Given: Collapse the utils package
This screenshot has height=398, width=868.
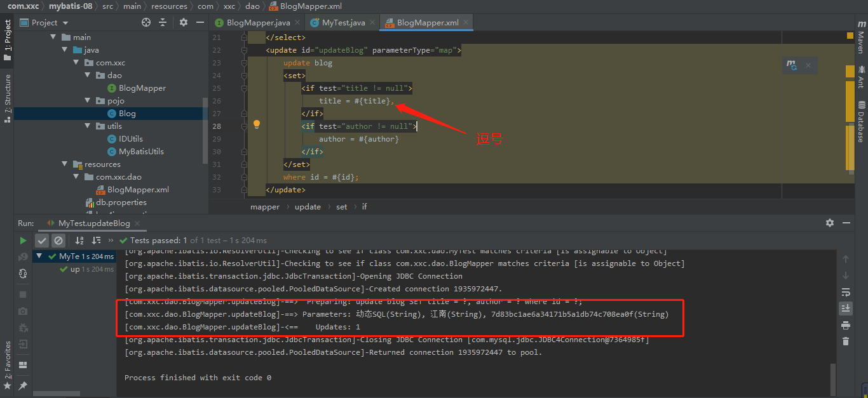Looking at the screenshot, I should [88, 126].
